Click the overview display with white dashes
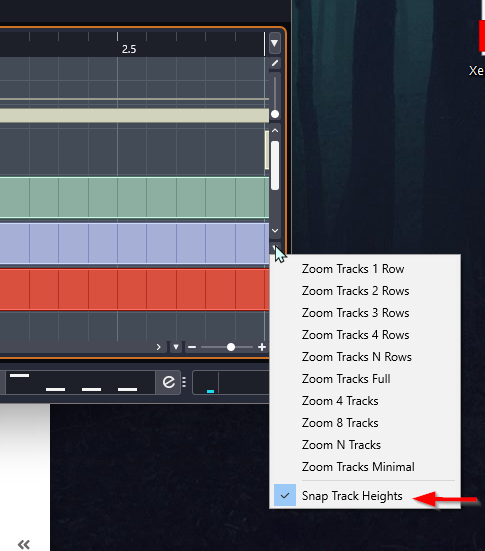 [x=80, y=382]
